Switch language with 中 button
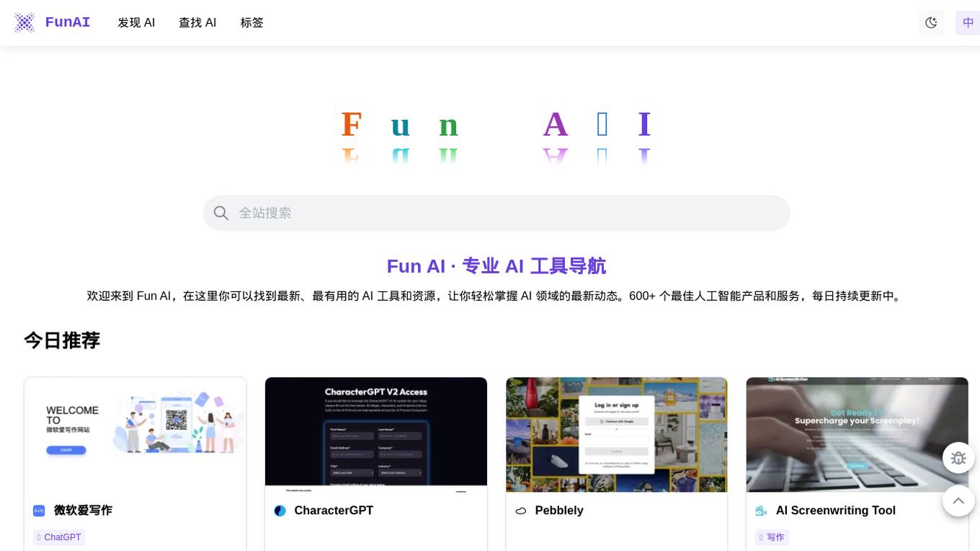980x551 pixels. pos(968,22)
